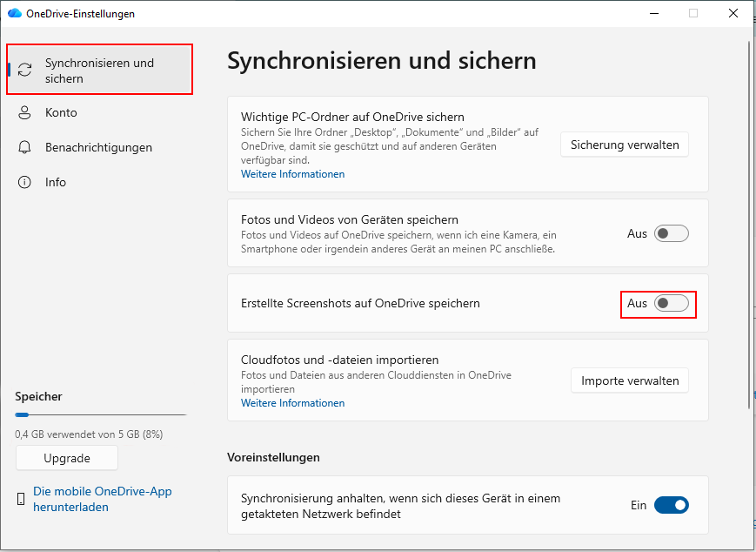Screen dimensions: 756x552
Task: Click the Upgrade storage button
Action: pos(67,458)
